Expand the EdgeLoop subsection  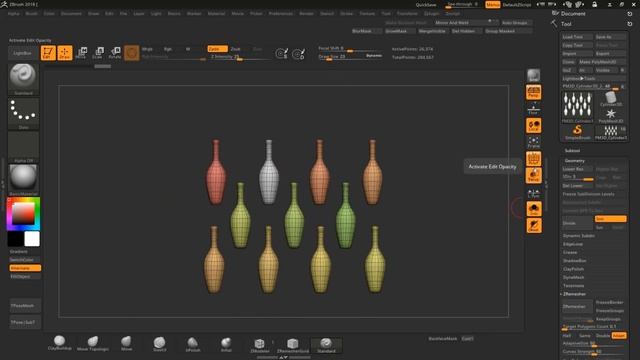coord(573,244)
